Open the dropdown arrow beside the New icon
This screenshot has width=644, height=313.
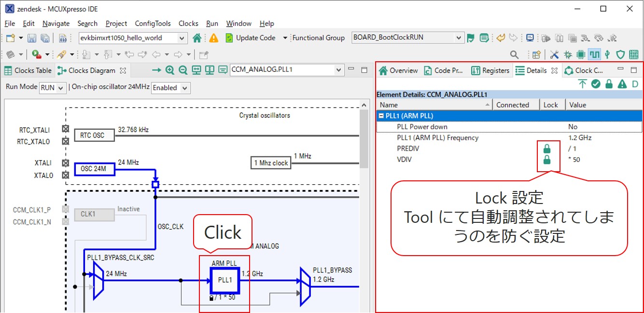pos(21,38)
